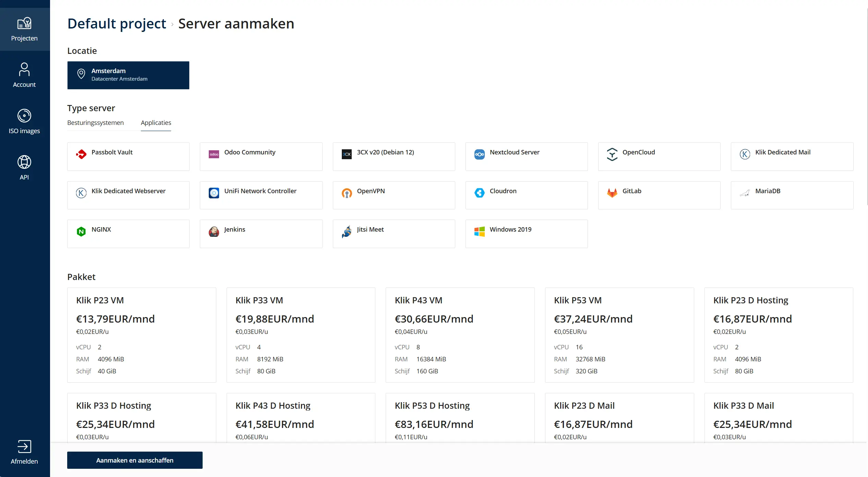Switch to the Besturingssystemen tab
The width and height of the screenshot is (868, 477).
95,123
